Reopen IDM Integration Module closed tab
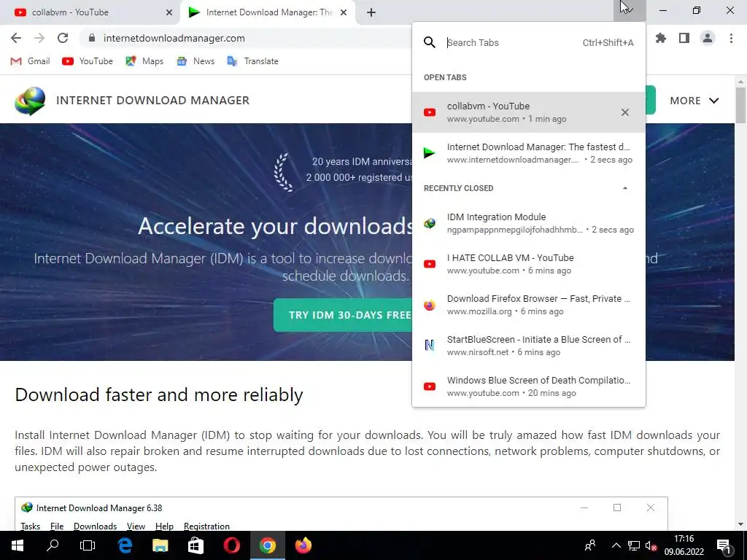747x560 pixels. pyautogui.click(x=529, y=223)
